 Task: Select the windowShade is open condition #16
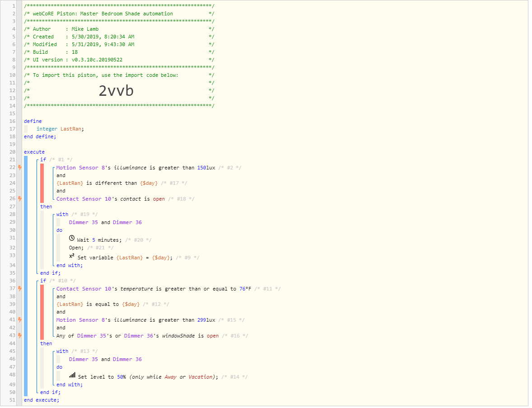pyautogui.click(x=137, y=336)
